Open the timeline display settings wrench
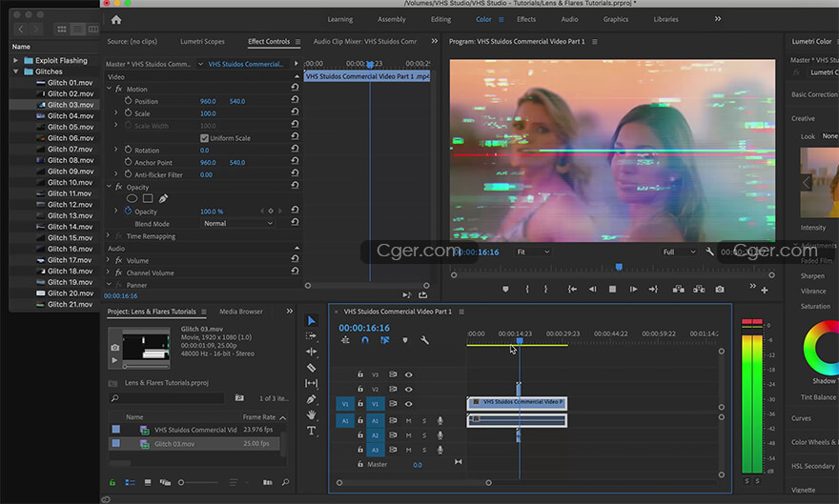The image size is (839, 504). click(x=425, y=340)
